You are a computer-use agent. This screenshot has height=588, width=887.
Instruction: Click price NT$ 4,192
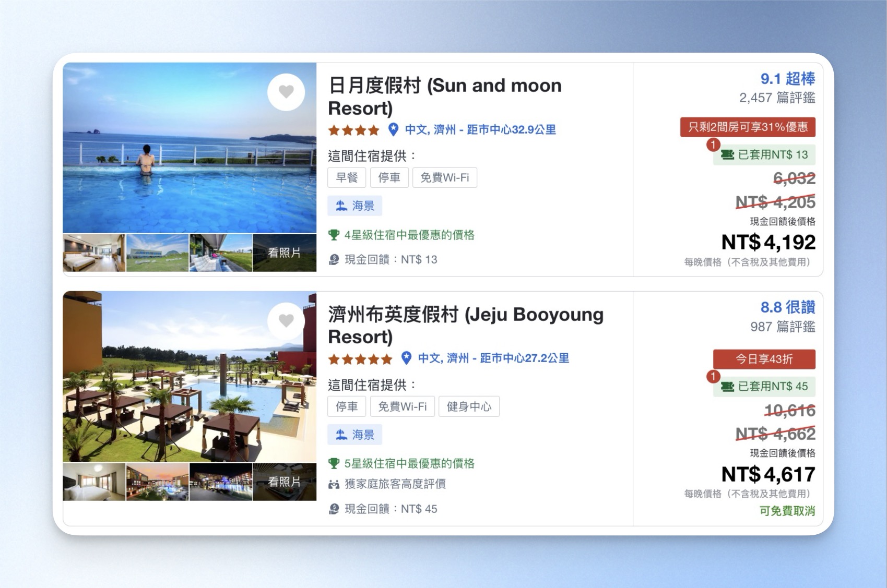click(x=768, y=243)
